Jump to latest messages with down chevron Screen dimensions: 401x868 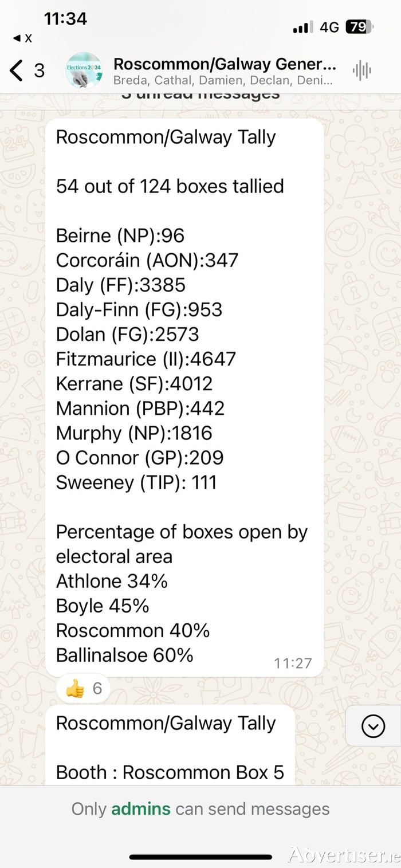373,726
